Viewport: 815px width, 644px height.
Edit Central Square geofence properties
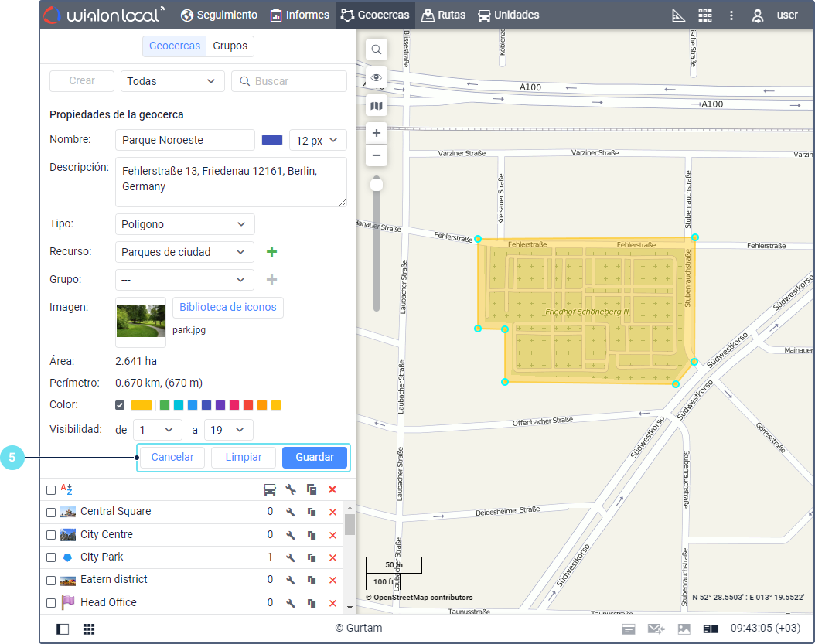point(291,512)
